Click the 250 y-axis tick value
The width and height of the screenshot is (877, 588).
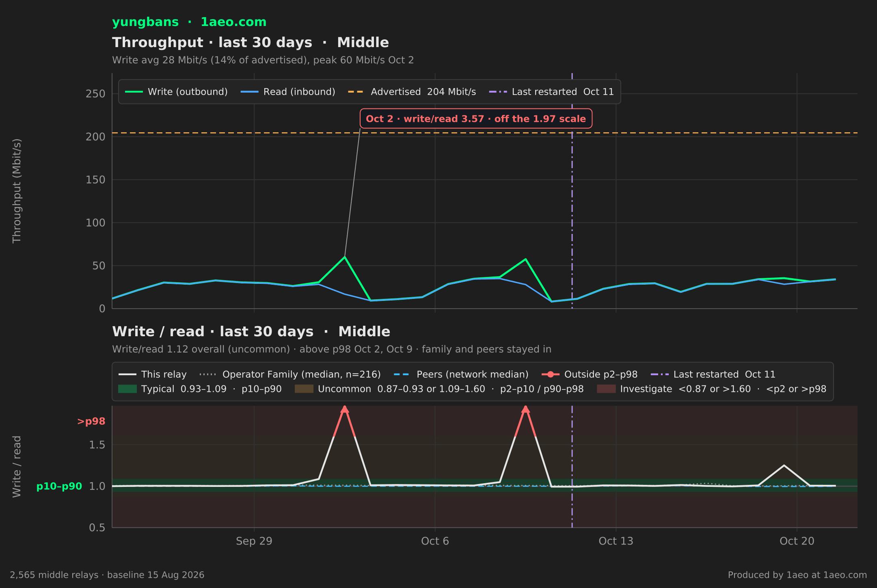(95, 94)
